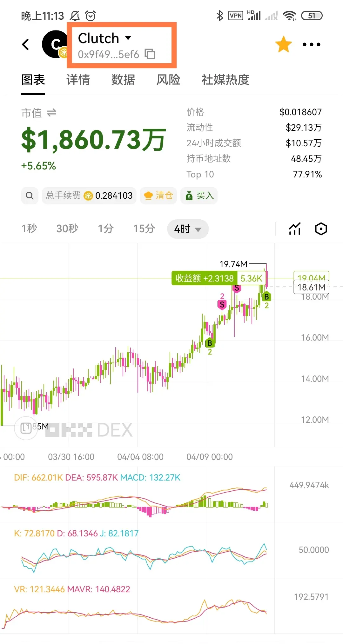The height and width of the screenshot is (644, 343).
Task: Open chart indicators icon
Action: [x=295, y=229]
